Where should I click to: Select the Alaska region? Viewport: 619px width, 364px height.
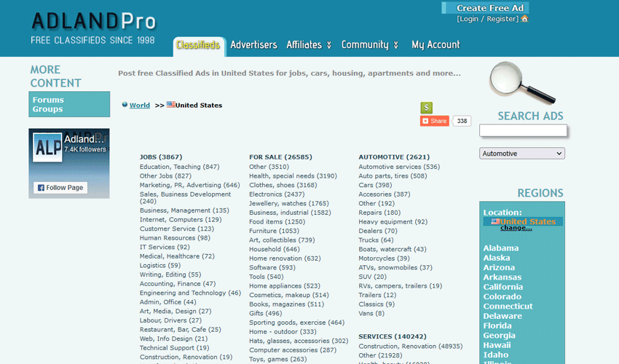tap(497, 258)
